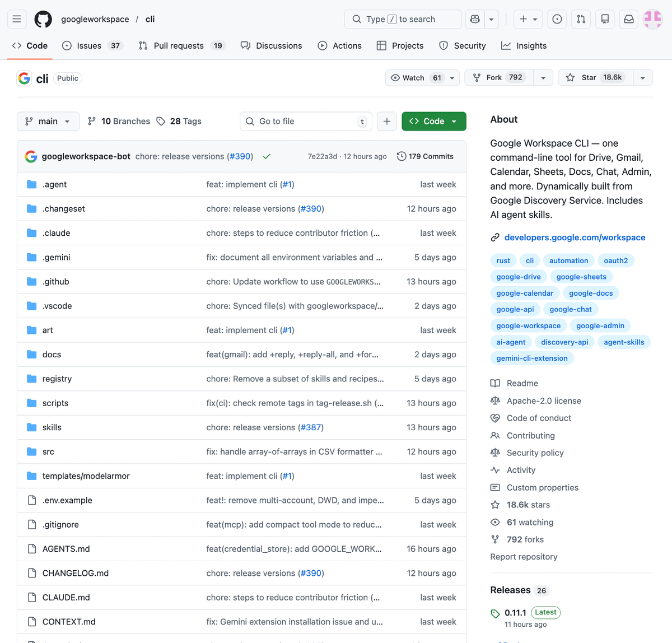Open notifications inbox icon
Viewport: 672px width, 643px height.
point(629,19)
